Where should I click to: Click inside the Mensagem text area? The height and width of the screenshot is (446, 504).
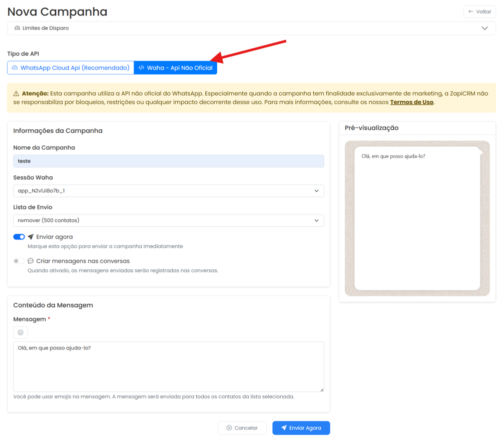[169, 366]
